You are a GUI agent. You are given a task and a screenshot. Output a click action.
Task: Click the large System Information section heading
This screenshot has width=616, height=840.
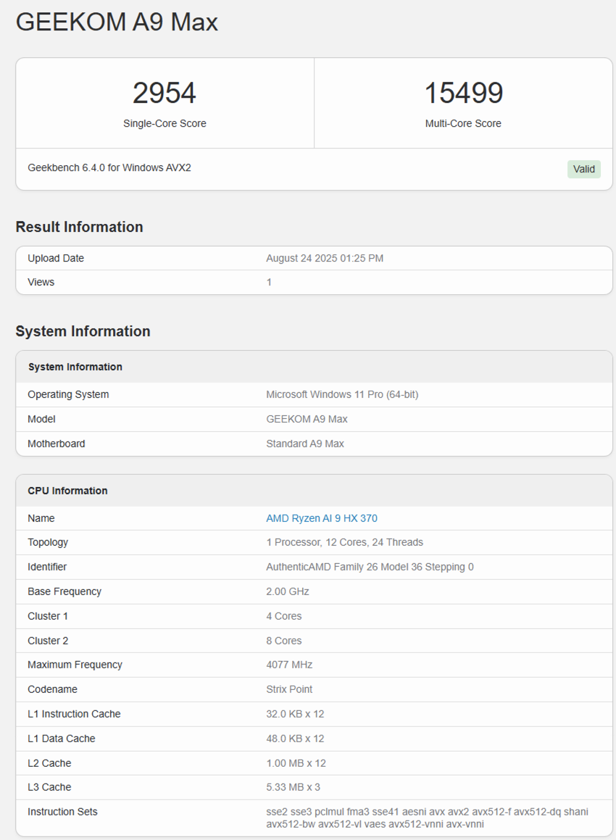[83, 331]
